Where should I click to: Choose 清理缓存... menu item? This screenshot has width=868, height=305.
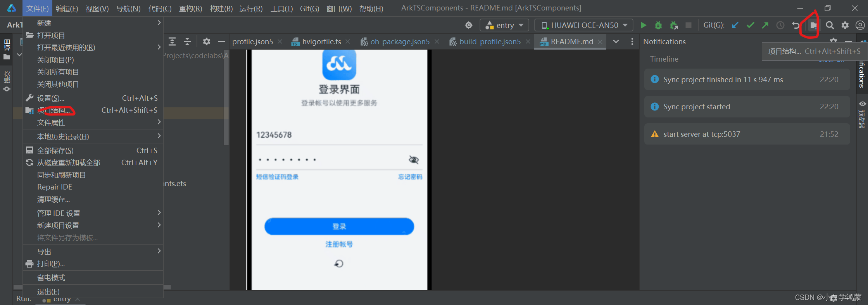(93, 200)
